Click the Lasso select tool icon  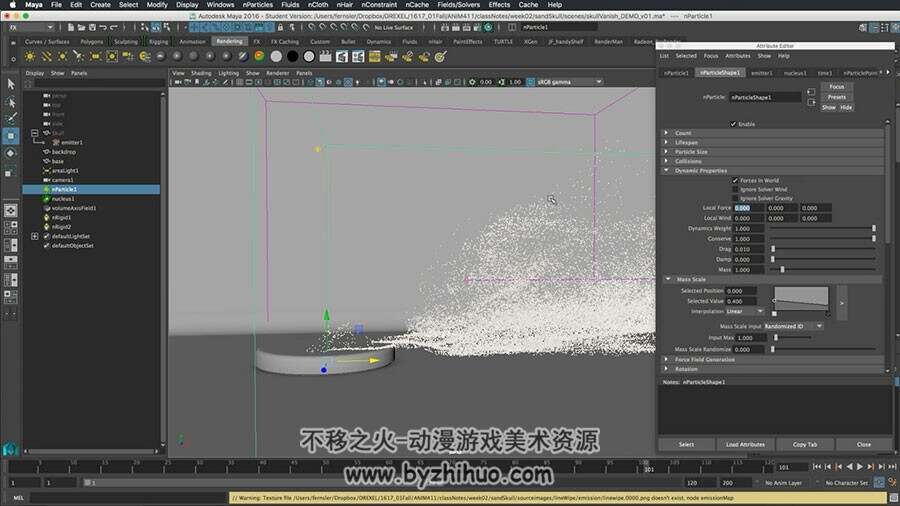click(x=11, y=102)
